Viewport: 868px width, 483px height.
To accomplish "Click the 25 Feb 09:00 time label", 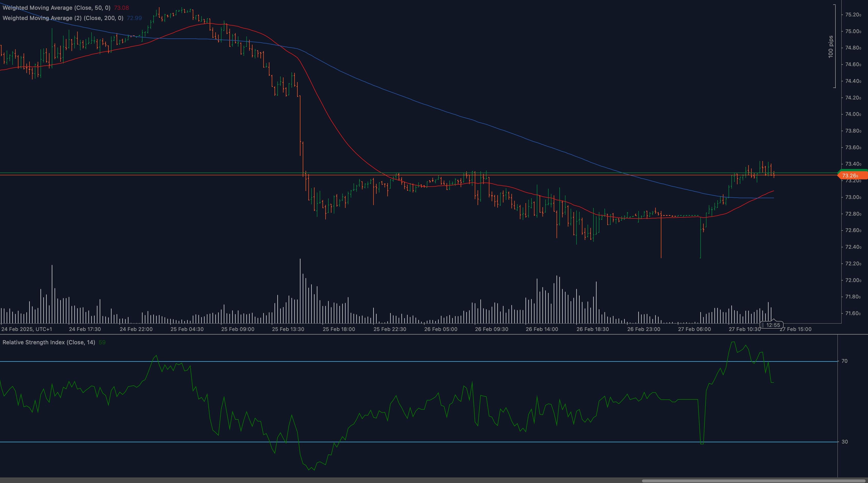I will [x=238, y=329].
